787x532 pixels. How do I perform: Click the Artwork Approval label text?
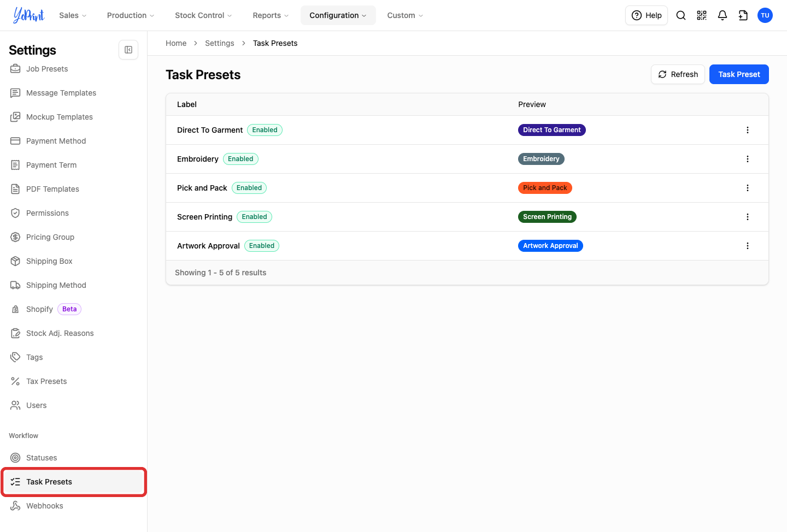[x=208, y=246]
